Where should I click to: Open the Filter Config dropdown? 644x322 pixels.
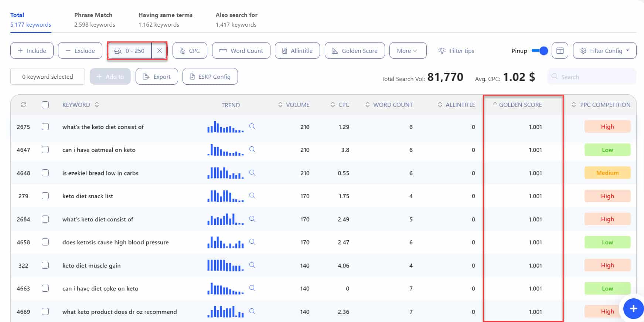[x=604, y=51]
